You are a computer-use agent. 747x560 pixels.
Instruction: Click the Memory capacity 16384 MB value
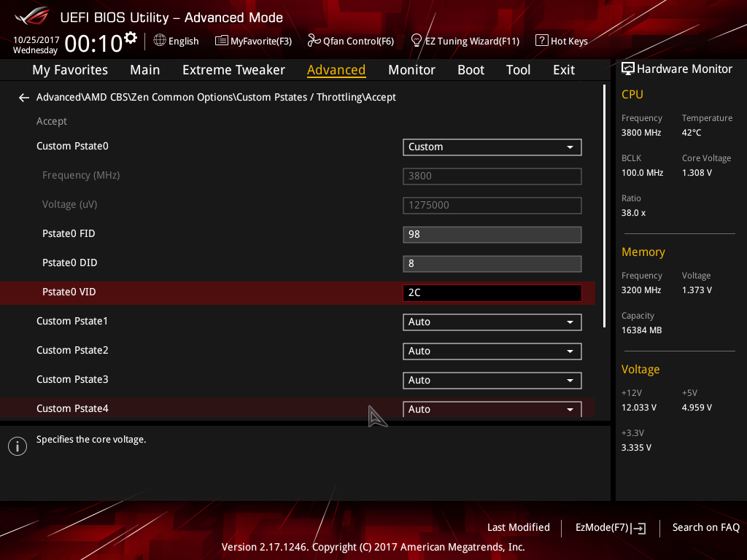tap(641, 330)
